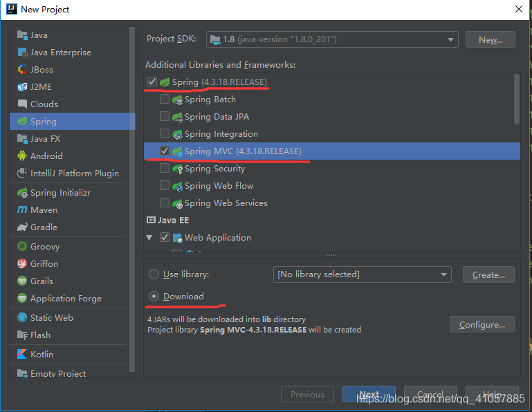The height and width of the screenshot is (412, 532).
Task: Click the frameworks list vertical scrollbar
Action: click(517, 100)
